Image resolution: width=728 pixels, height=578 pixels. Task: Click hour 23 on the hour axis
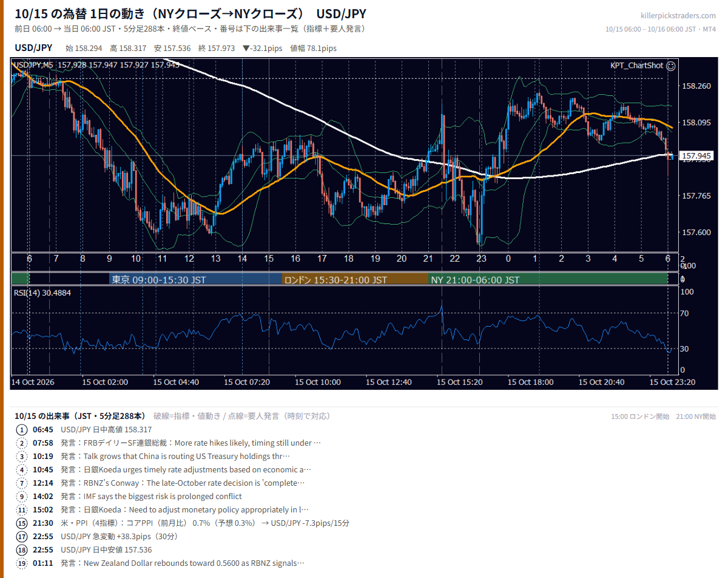pyautogui.click(x=481, y=259)
